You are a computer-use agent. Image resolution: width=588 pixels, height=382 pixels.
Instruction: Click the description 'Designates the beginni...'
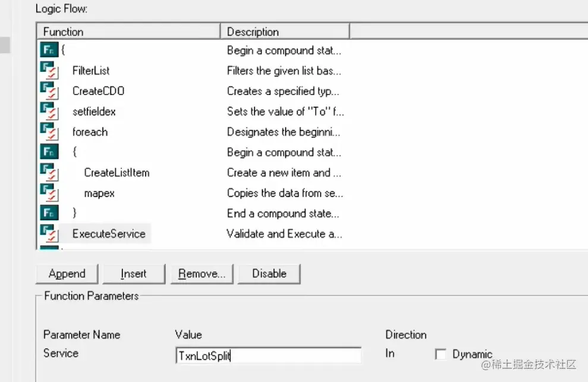[284, 131]
